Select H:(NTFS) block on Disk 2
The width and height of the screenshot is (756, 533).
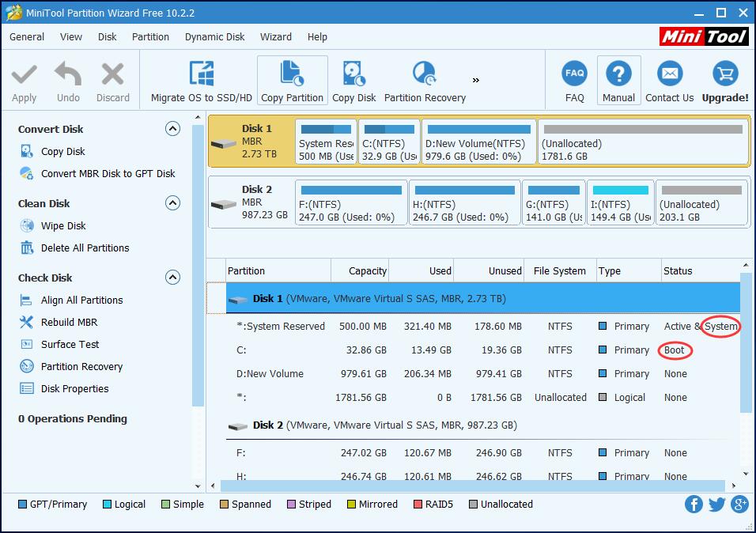pyautogui.click(x=465, y=202)
